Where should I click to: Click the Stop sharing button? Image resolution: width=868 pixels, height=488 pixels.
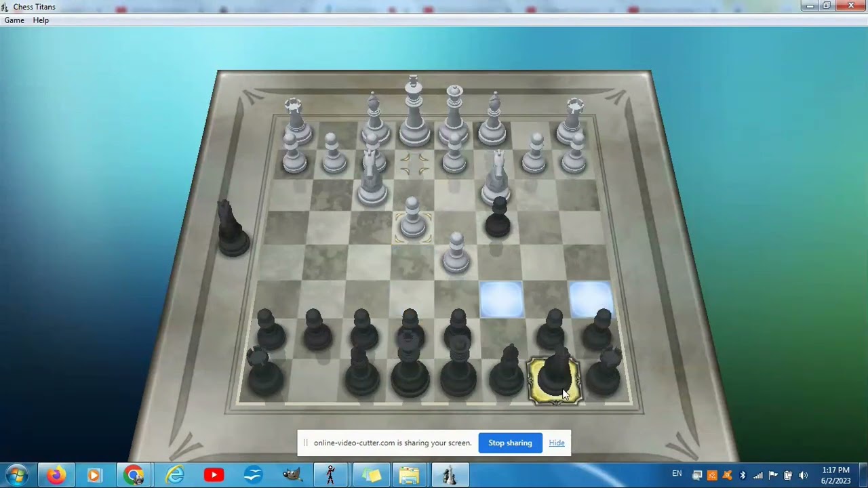click(x=510, y=443)
